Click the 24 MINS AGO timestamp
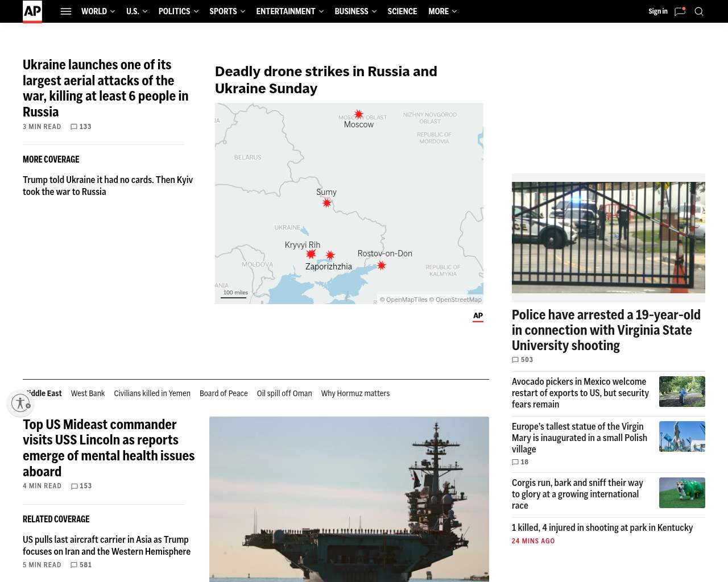The image size is (728, 582). pyautogui.click(x=533, y=541)
